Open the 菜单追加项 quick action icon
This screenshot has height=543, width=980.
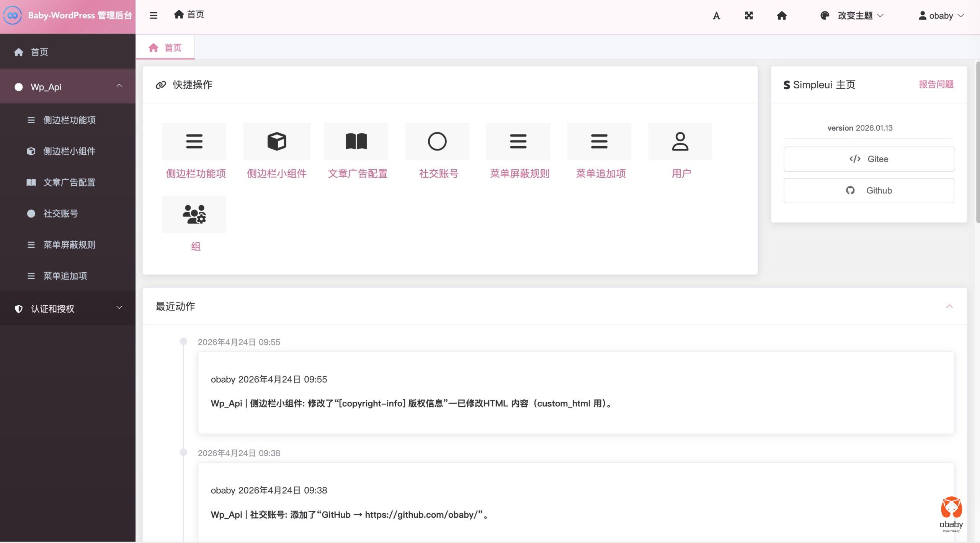pos(599,141)
